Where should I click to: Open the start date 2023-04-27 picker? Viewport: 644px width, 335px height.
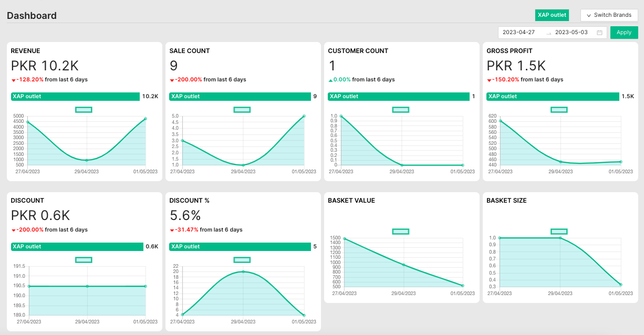[519, 33]
